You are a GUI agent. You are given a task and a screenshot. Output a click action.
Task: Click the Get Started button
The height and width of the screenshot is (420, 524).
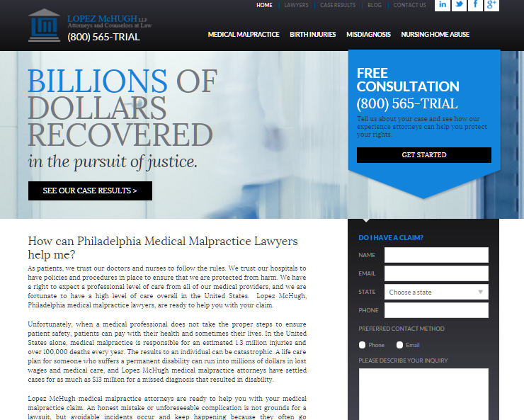tap(423, 155)
